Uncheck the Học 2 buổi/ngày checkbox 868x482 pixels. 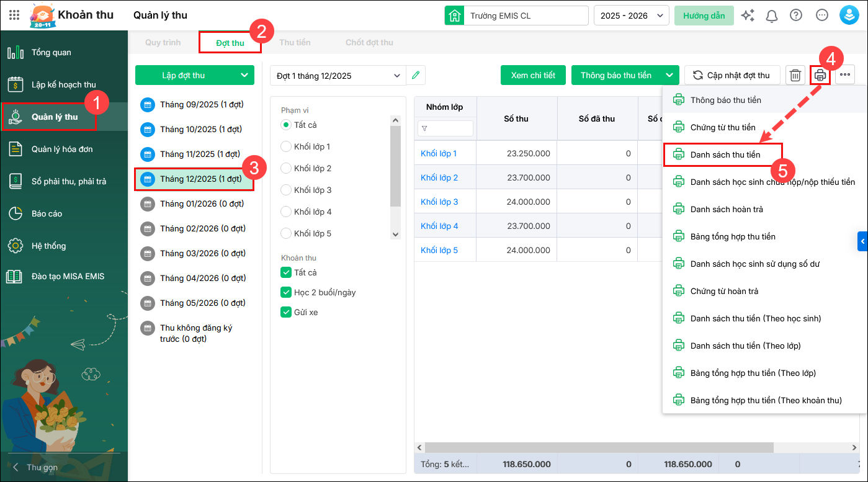(x=286, y=292)
